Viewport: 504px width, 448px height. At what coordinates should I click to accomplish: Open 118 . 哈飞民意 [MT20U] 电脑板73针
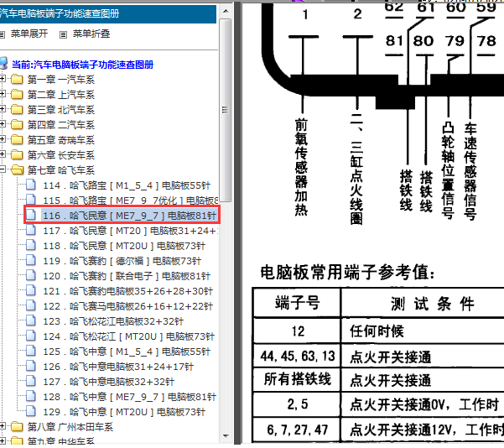124,246
